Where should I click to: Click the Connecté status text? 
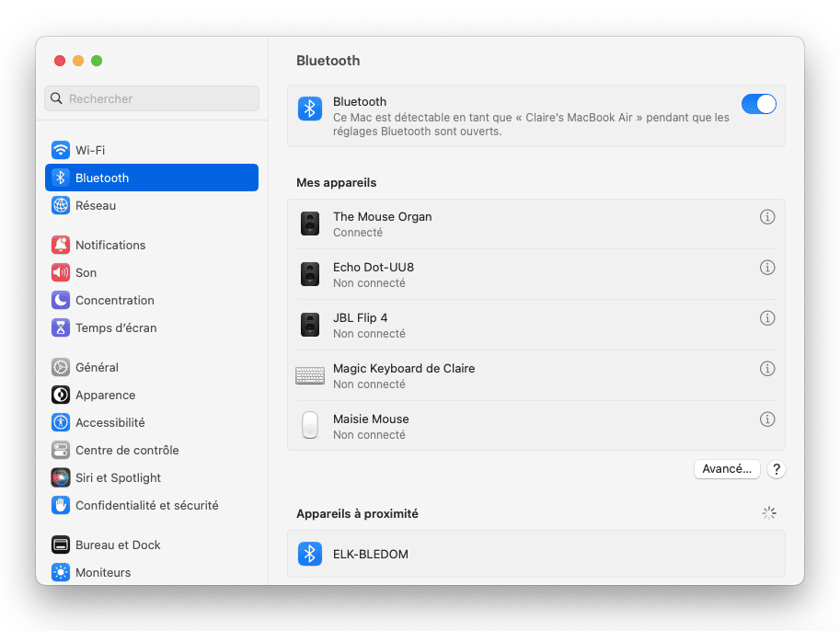coord(358,233)
